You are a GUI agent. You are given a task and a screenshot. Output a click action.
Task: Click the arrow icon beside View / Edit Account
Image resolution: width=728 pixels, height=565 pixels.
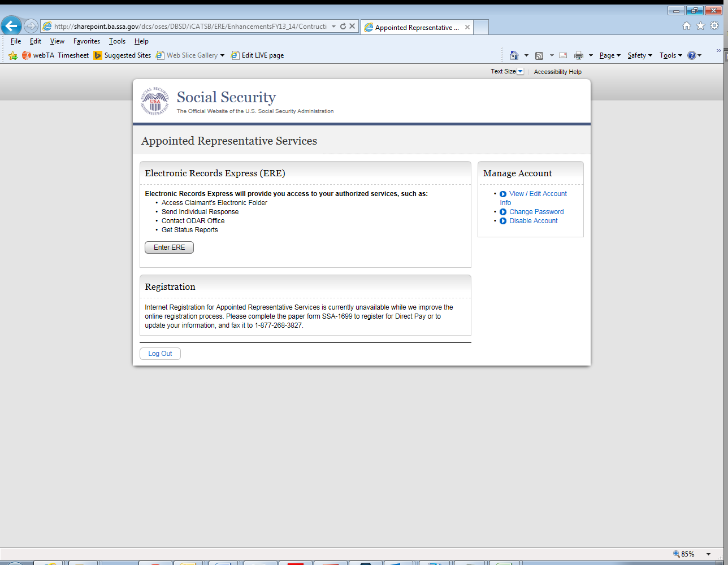(x=503, y=194)
